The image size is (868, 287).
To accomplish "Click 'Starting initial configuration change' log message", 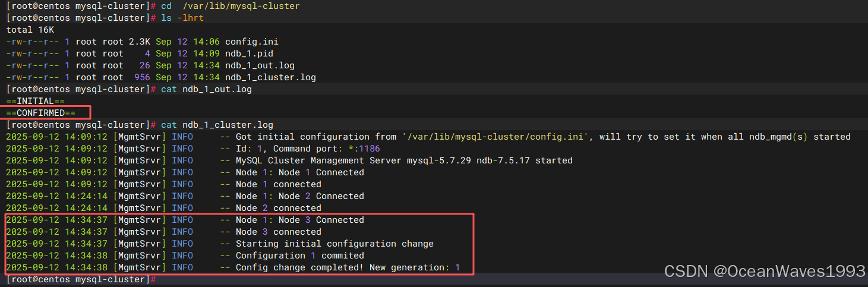I will click(334, 244).
